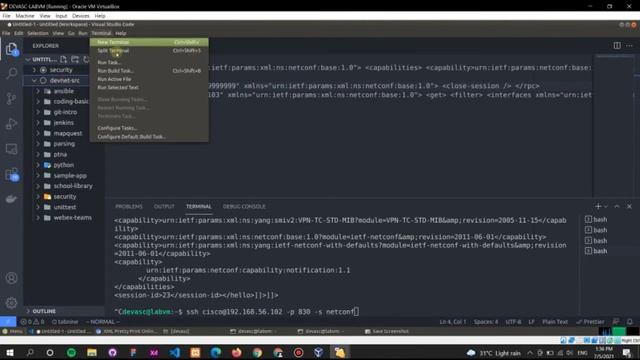Open the Docker view in activity bar
This screenshot has height=360, width=640.
11,199
